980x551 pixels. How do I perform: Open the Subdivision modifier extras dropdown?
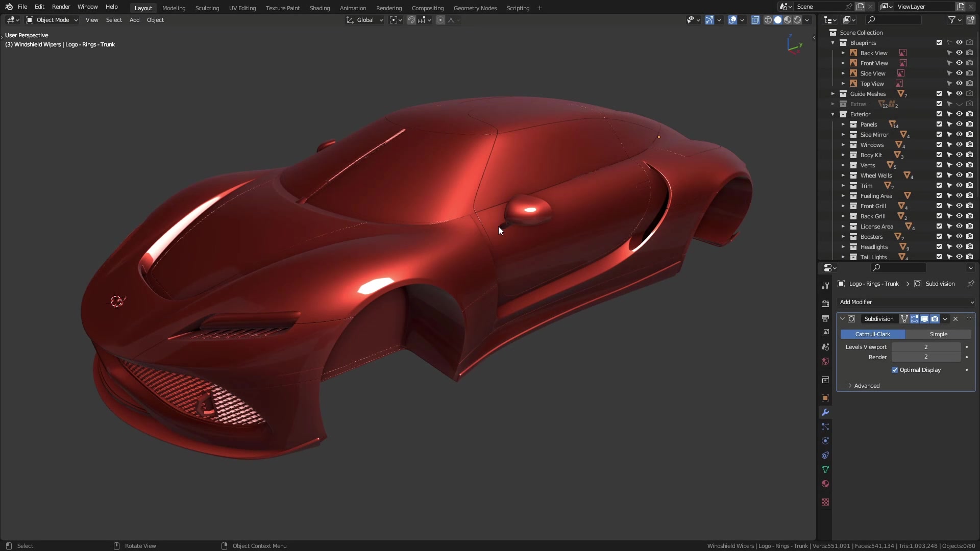pos(945,319)
